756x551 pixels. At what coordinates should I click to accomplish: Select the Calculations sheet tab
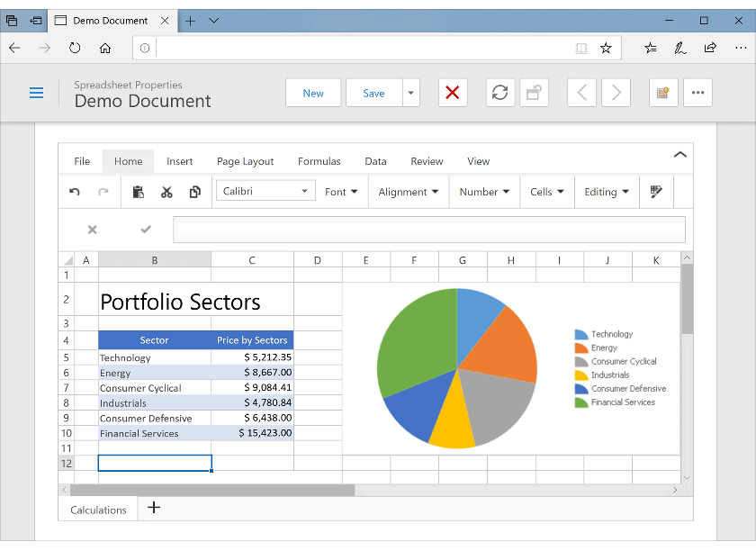click(x=97, y=510)
